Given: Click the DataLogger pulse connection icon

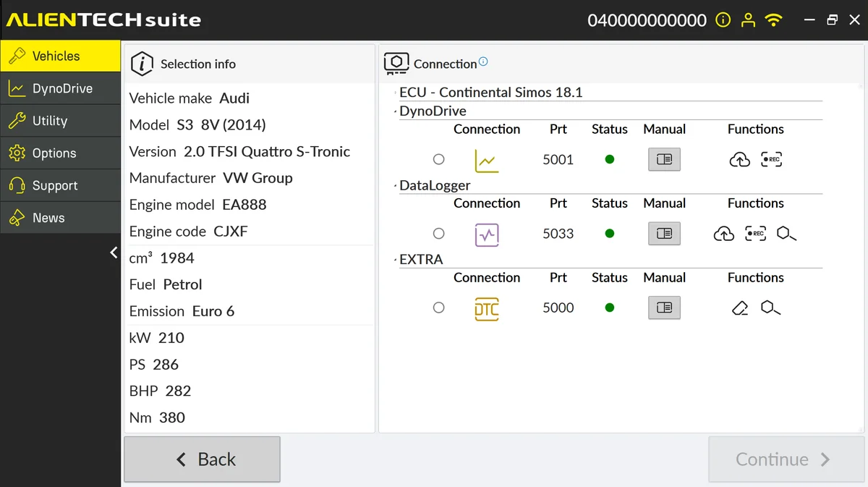Looking at the screenshot, I should click(x=487, y=234).
